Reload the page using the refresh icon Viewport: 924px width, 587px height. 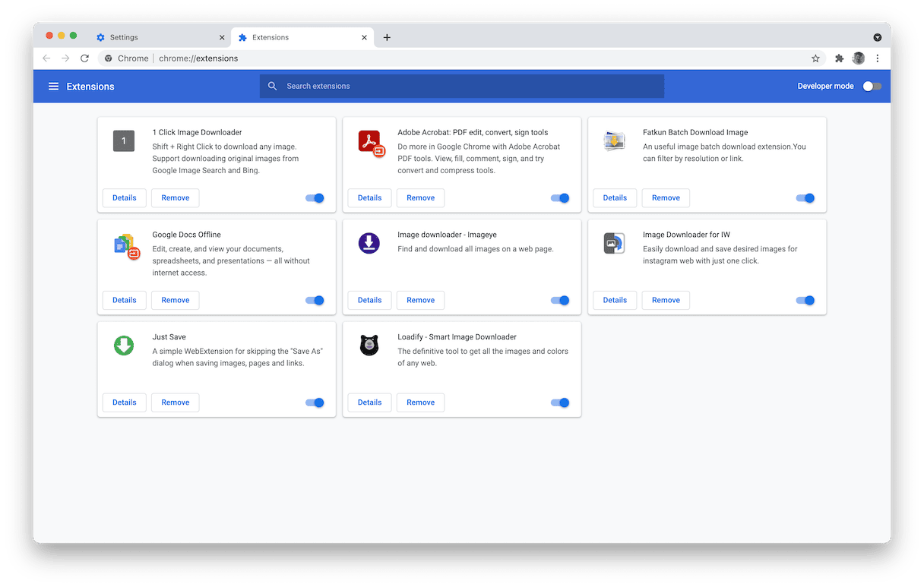[84, 58]
